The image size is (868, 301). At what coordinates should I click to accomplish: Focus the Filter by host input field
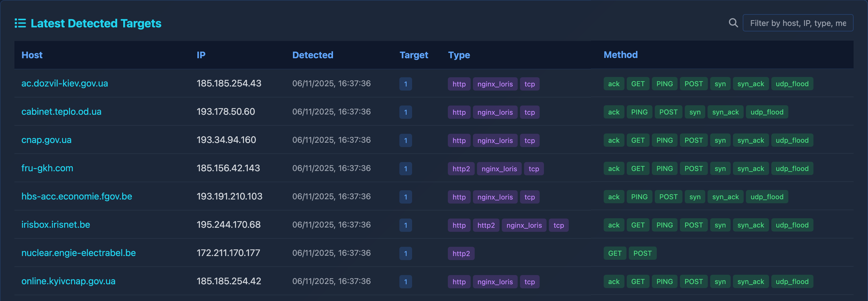pyautogui.click(x=798, y=23)
